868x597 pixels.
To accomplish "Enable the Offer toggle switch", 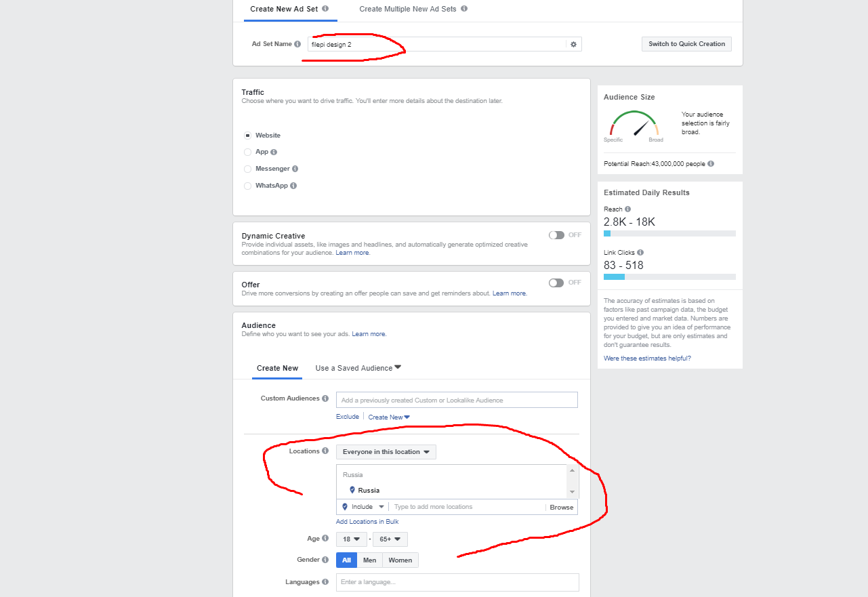I will pyautogui.click(x=556, y=283).
